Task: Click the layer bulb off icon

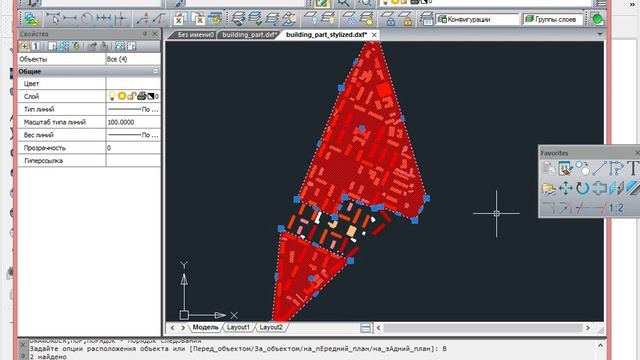Action: pyautogui.click(x=311, y=19)
